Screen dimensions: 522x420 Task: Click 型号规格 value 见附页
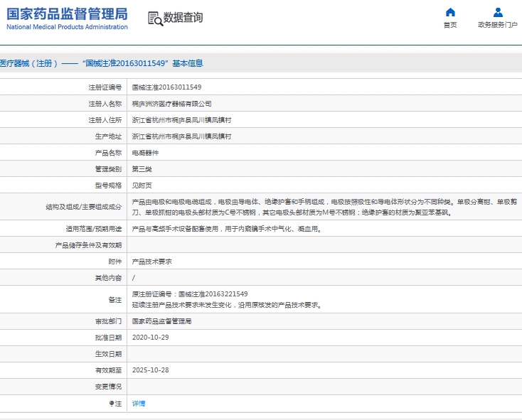[142, 185]
